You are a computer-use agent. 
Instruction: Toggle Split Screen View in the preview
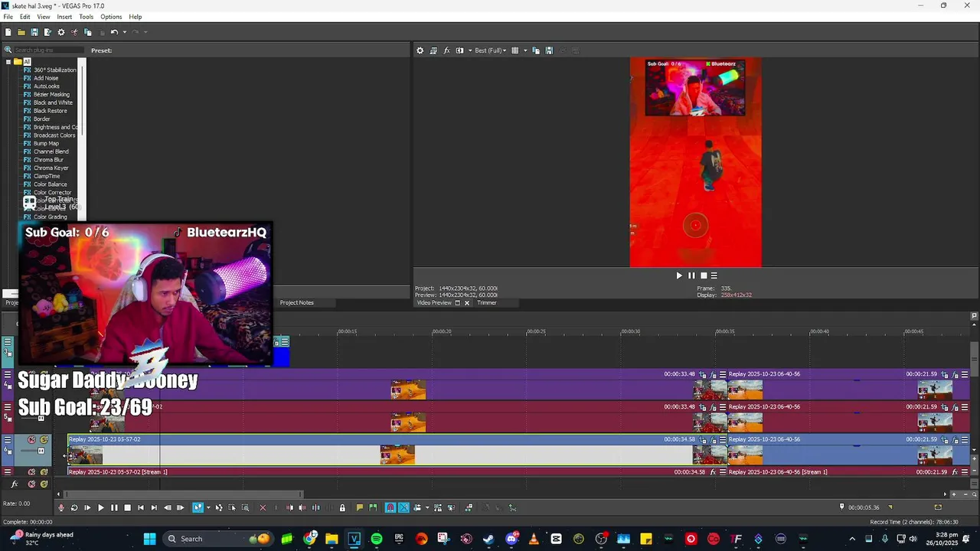point(459,51)
